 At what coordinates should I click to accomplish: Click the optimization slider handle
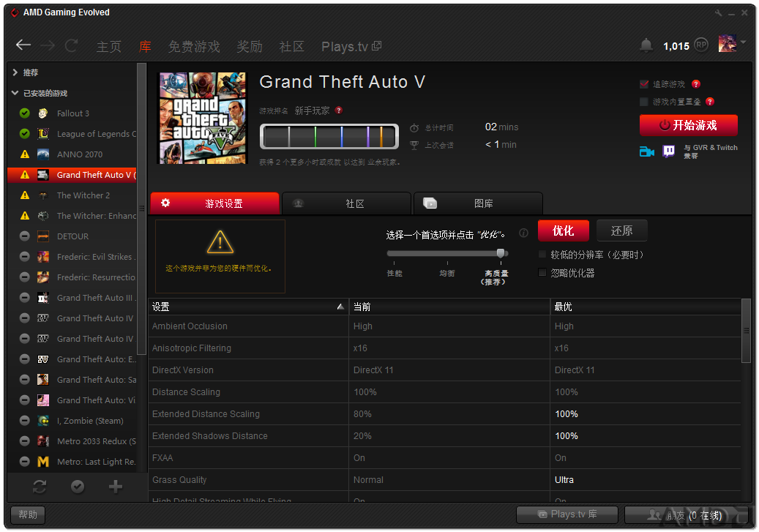coord(501,253)
